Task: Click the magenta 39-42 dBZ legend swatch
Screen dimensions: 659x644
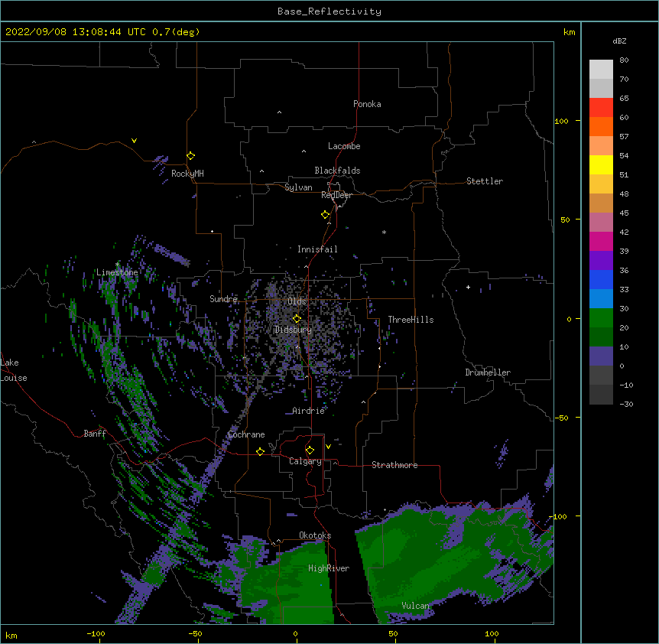Action: [601, 241]
